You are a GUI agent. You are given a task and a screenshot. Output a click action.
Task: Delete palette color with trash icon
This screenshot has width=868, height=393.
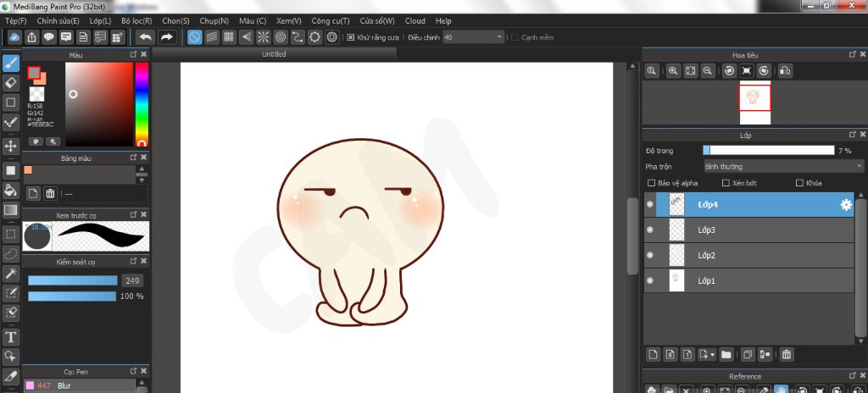point(50,193)
